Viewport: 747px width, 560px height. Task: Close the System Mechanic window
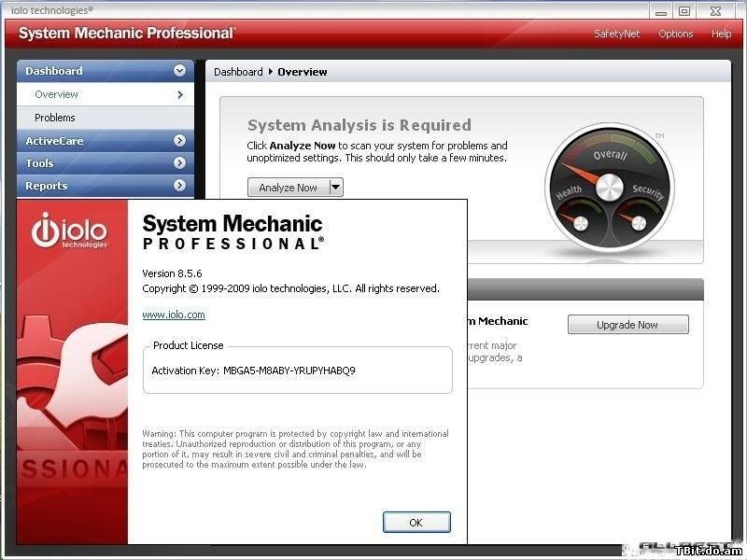tap(715, 11)
